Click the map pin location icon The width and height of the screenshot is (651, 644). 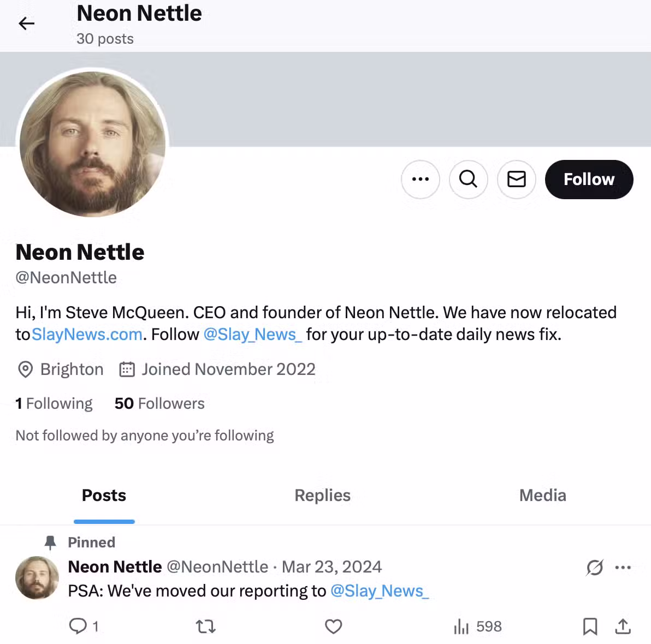(x=25, y=369)
